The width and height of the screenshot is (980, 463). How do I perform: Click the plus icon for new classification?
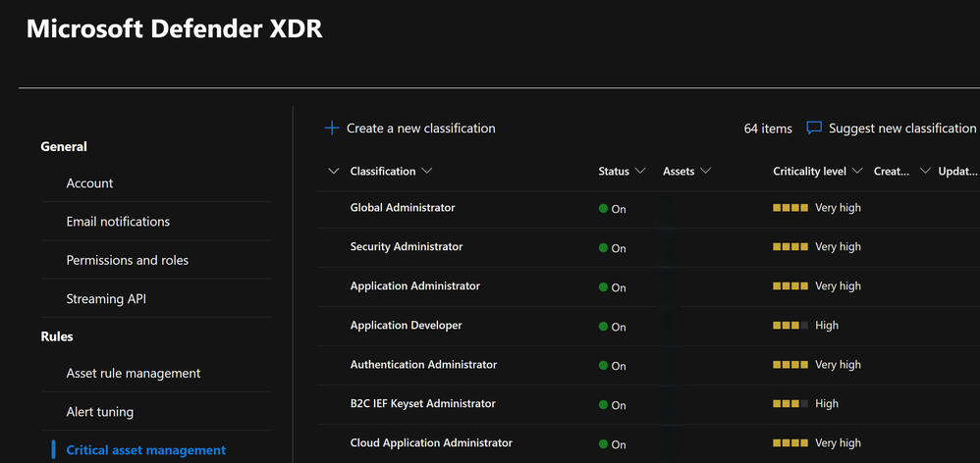331,128
